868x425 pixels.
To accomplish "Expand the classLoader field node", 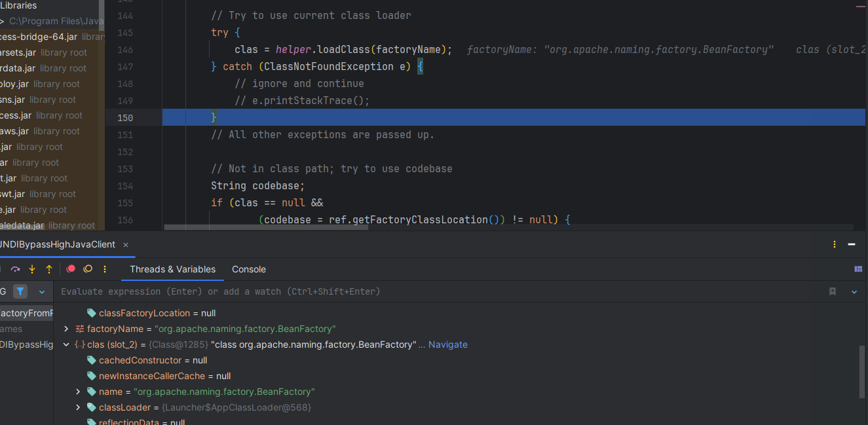I will tap(78, 407).
